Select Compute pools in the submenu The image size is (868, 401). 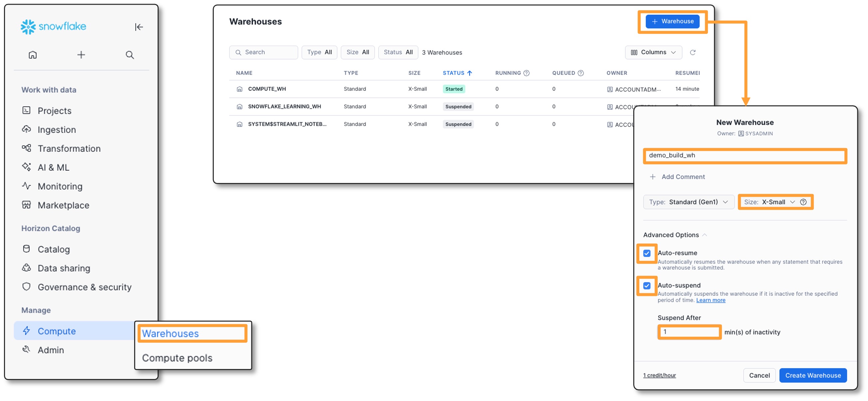(177, 358)
